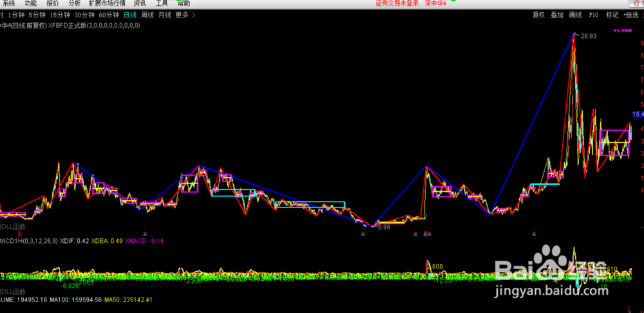Switch chart to 1分钟 period

tap(17, 15)
